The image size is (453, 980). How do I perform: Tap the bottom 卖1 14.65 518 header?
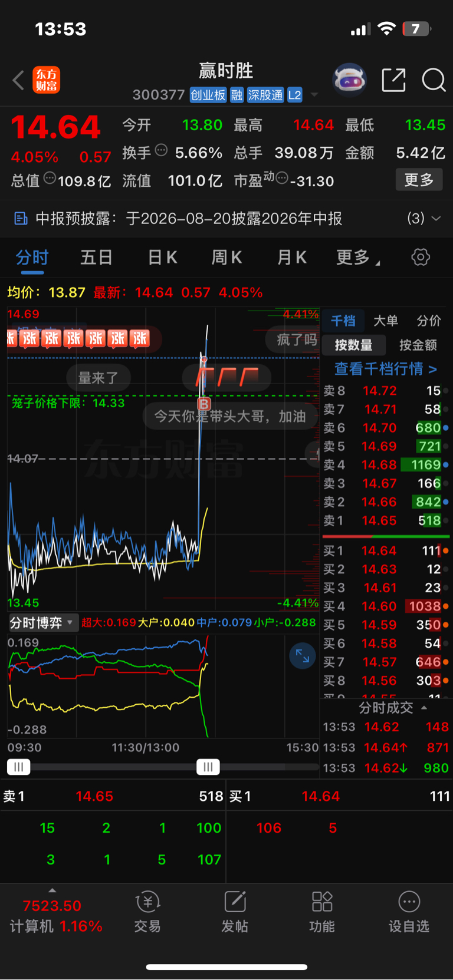(113, 797)
